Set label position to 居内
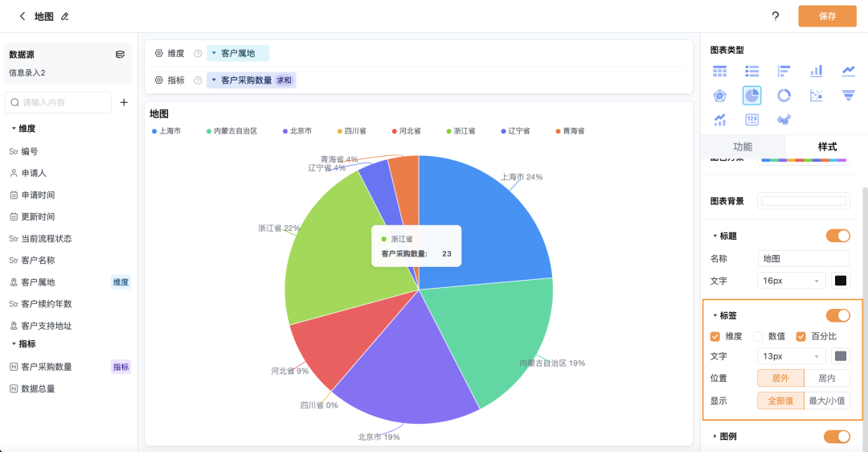 pyautogui.click(x=826, y=378)
